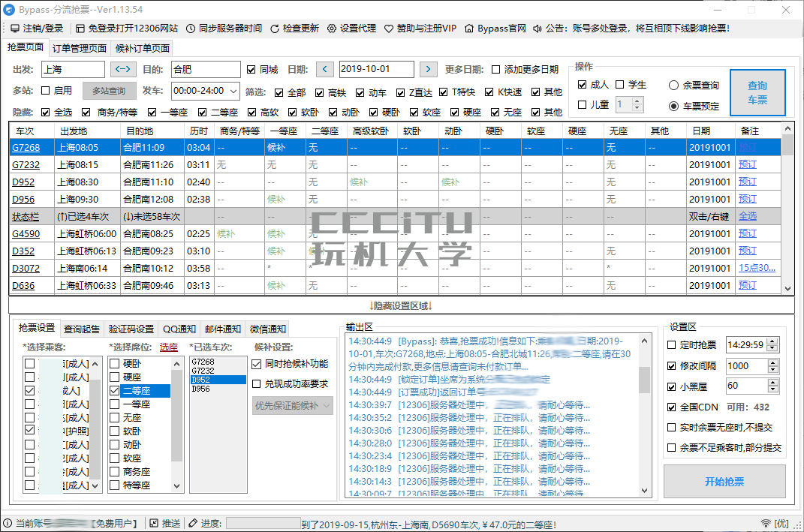804x532 pixels.
Task: Open Bypass官网 home icon
Action: [x=470, y=29]
